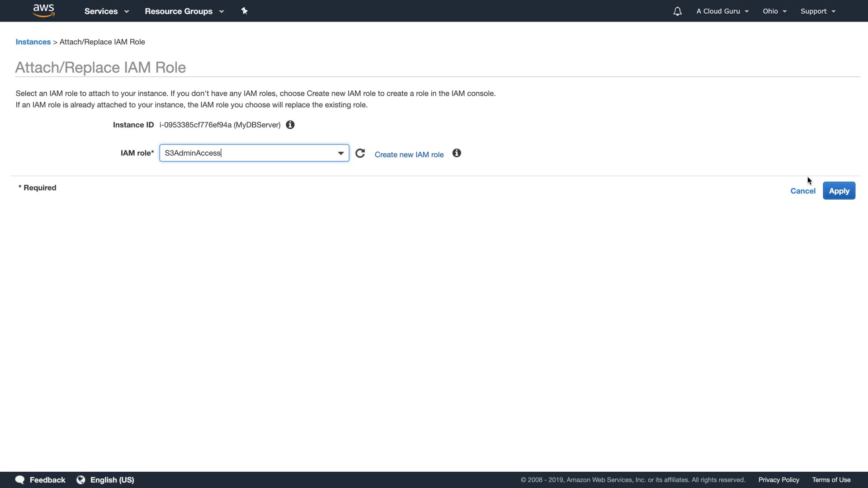The width and height of the screenshot is (868, 488).
Task: Click the info icon beside Instance ID
Action: point(290,125)
